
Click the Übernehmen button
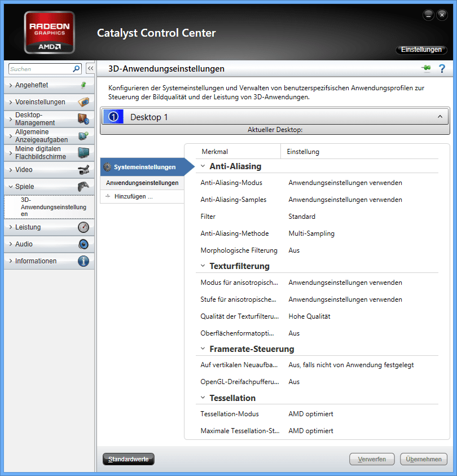[x=424, y=459]
